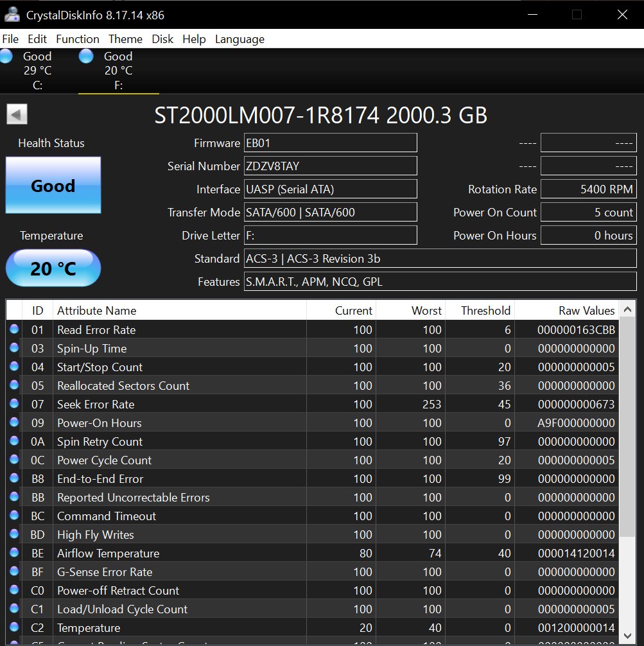
Task: Open the Disk menu
Action: [162, 39]
